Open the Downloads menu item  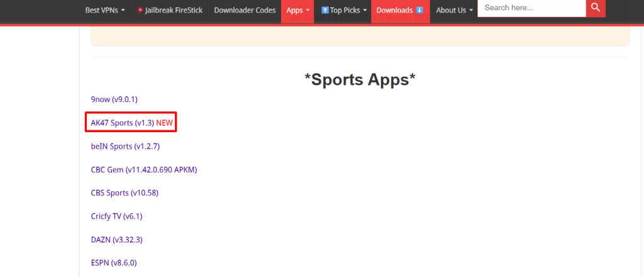(x=400, y=10)
